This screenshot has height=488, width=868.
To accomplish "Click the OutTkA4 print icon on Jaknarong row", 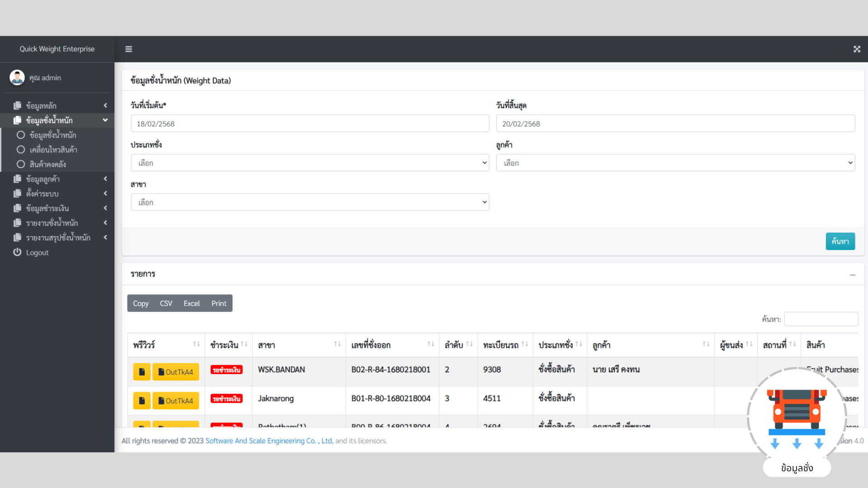I will (175, 400).
